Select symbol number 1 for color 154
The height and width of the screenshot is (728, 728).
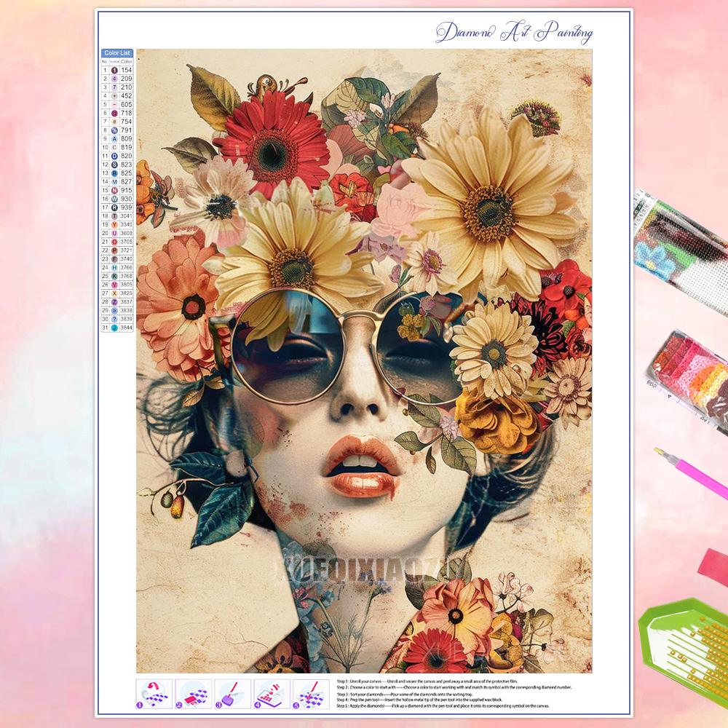(114, 72)
